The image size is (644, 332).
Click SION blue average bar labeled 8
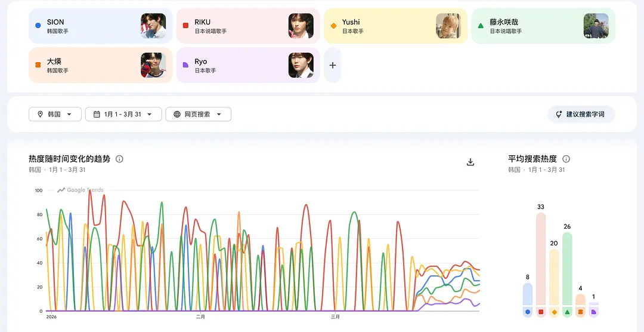[x=528, y=294]
